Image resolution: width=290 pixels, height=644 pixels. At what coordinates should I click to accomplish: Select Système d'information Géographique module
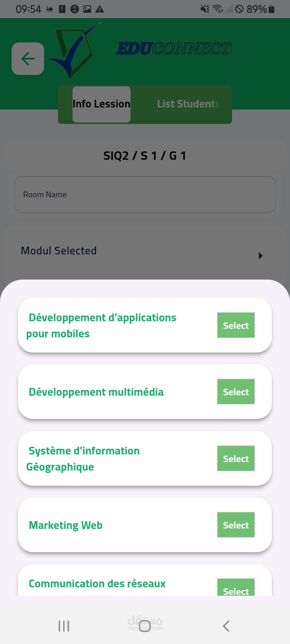[236, 458]
